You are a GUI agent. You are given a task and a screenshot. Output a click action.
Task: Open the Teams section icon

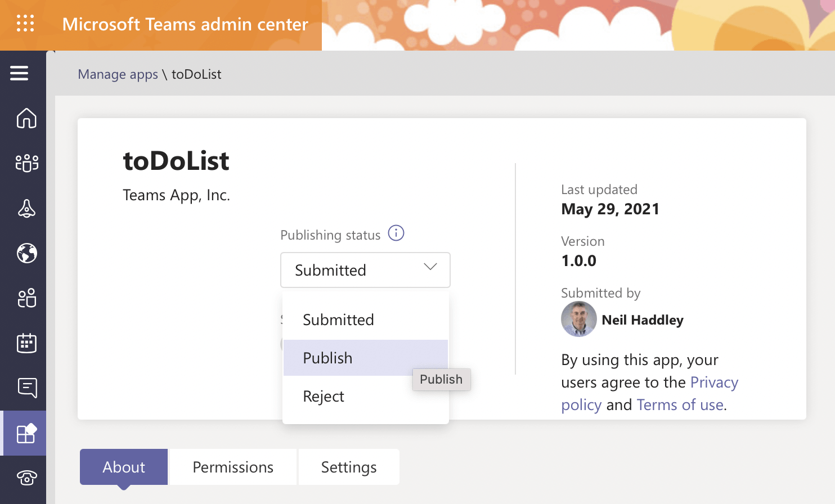coord(26,163)
